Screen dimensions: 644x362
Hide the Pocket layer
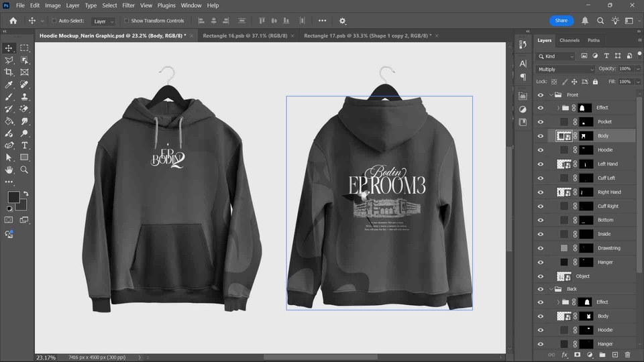pyautogui.click(x=541, y=122)
